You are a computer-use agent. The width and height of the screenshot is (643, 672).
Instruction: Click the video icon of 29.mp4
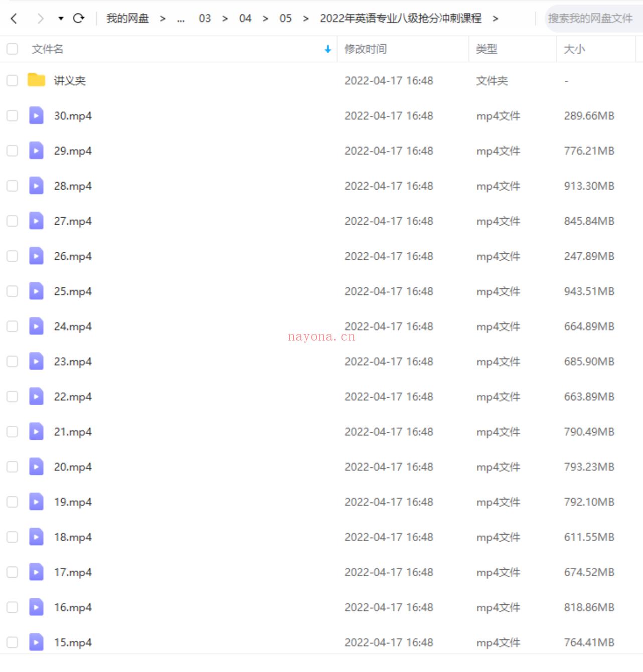click(36, 150)
